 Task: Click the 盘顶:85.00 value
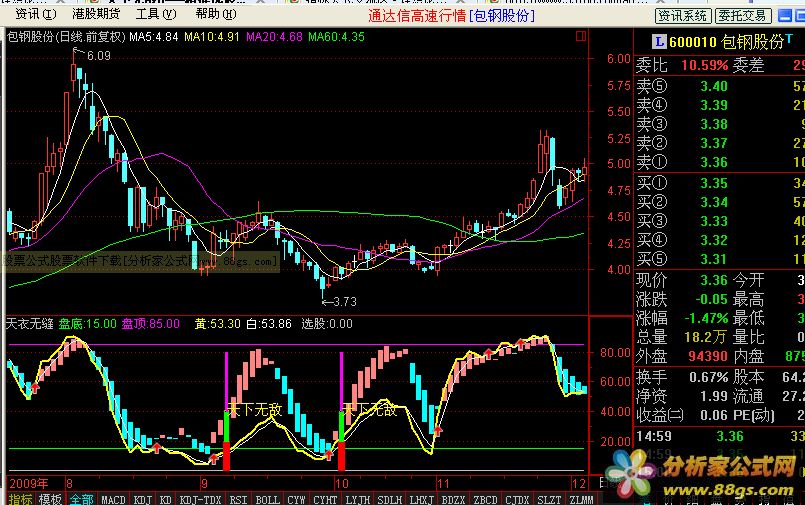(150, 324)
